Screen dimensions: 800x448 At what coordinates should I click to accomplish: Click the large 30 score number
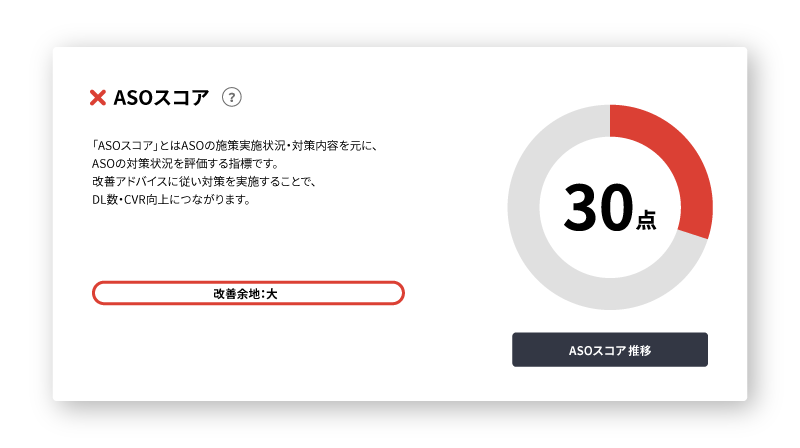[598, 207]
